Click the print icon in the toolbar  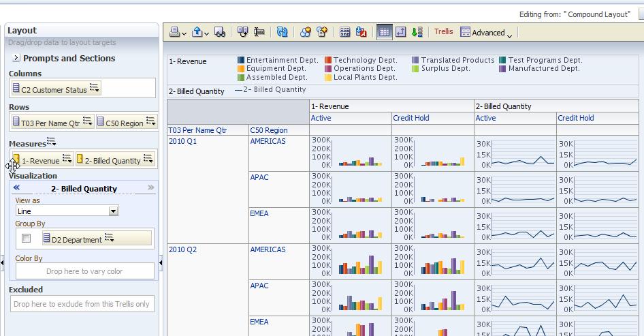pyautogui.click(x=174, y=31)
